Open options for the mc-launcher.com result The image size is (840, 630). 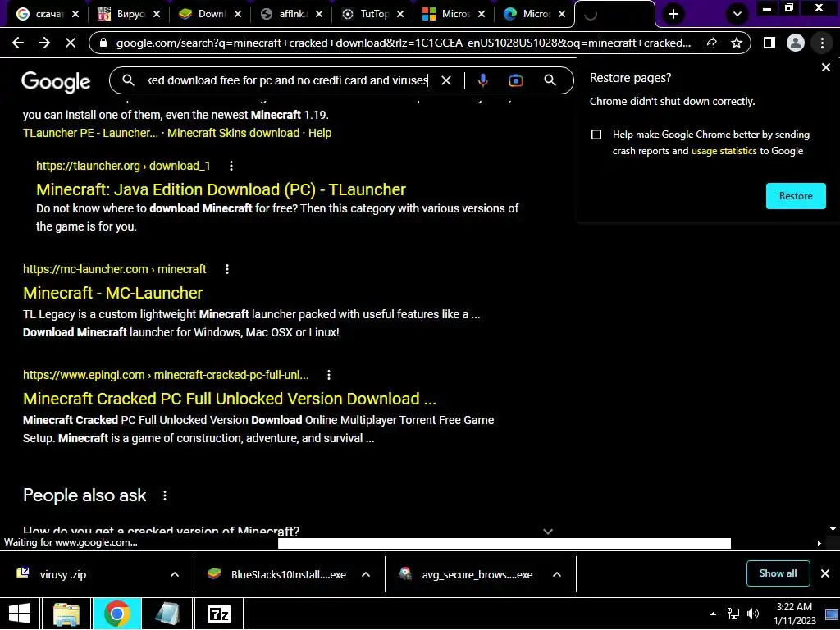227,269
